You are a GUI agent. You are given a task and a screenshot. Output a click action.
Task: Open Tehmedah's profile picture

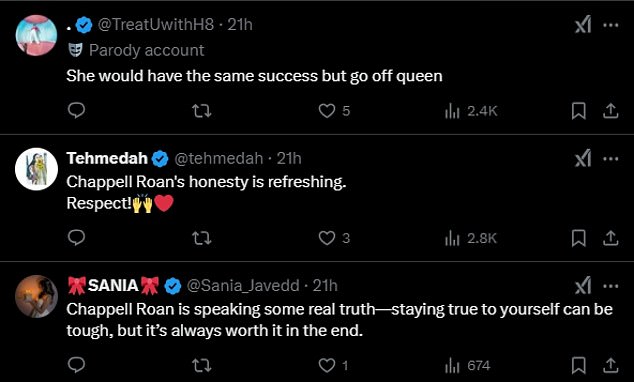(36, 169)
